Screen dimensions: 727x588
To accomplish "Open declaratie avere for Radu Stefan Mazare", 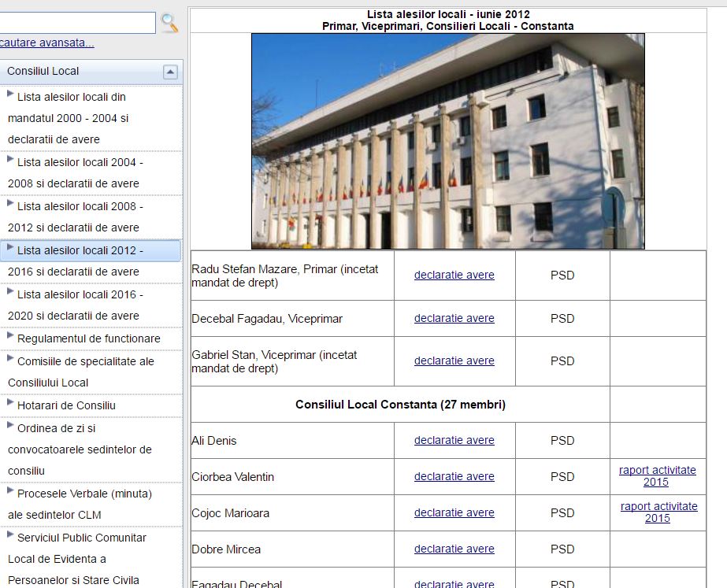I will (x=454, y=276).
